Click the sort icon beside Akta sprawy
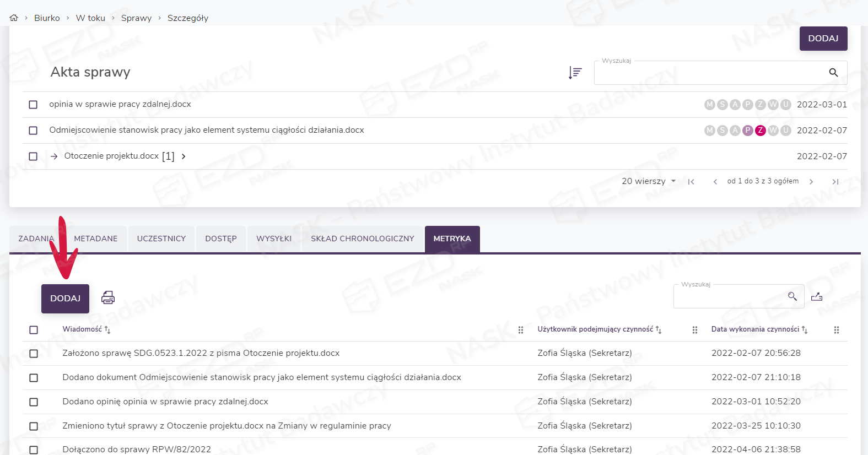 (575, 73)
